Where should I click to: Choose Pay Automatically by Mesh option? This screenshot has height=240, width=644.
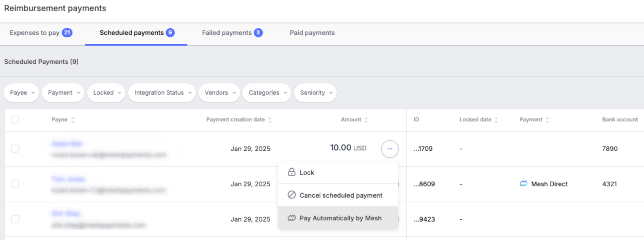click(340, 218)
